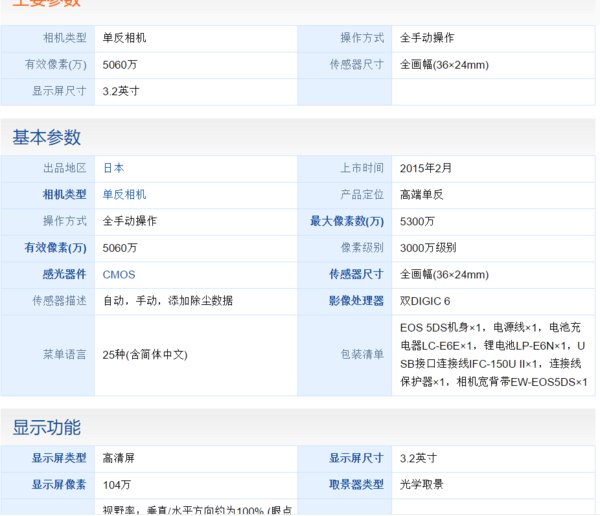Open the 日本 origin region link
Image resolution: width=600 pixels, height=516 pixels.
coord(114,168)
